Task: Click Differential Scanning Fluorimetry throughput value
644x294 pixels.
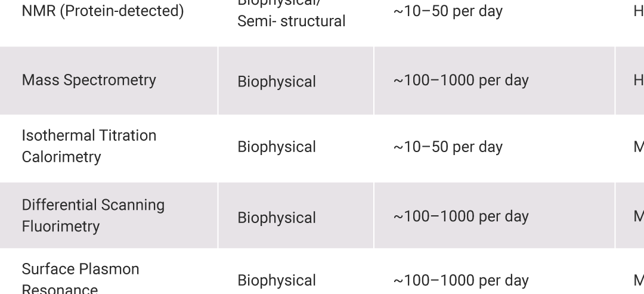Action: [x=461, y=216]
